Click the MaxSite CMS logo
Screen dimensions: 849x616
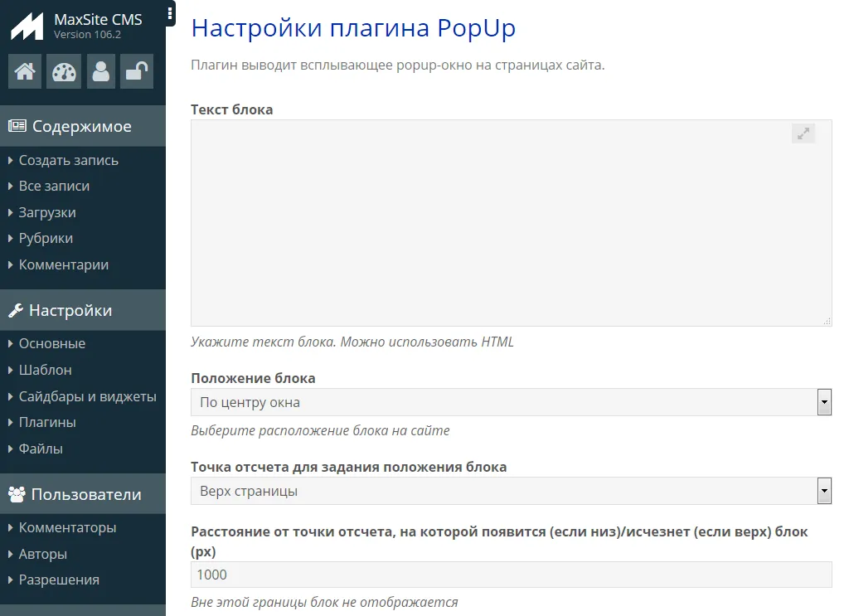[27, 27]
